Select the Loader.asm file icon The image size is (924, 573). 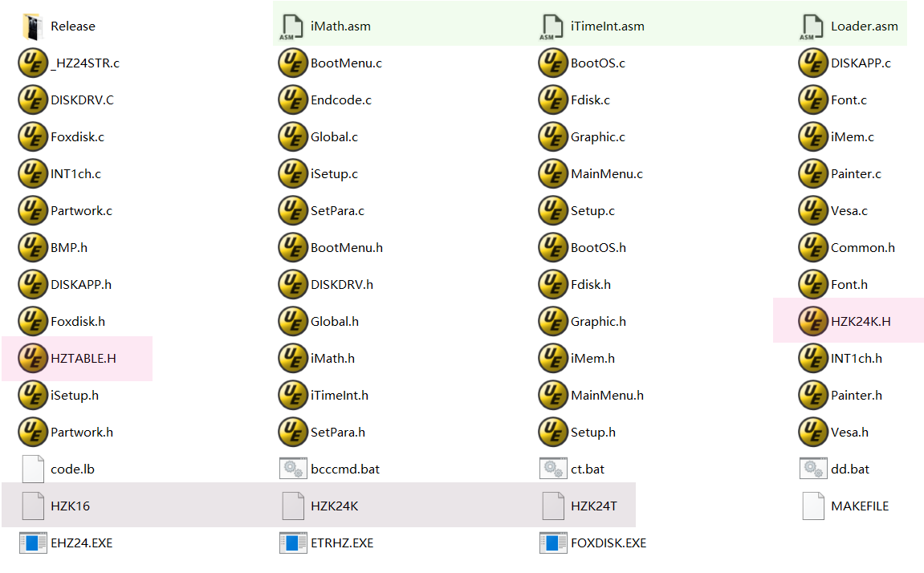[812, 26]
